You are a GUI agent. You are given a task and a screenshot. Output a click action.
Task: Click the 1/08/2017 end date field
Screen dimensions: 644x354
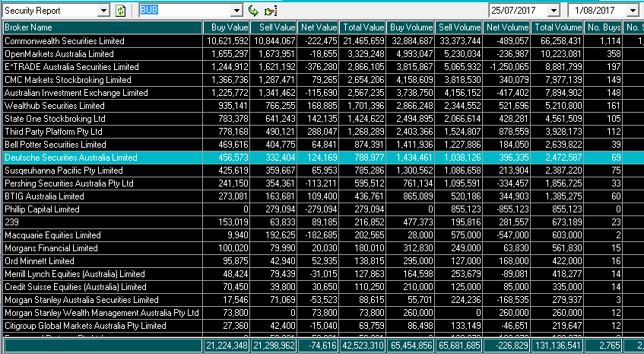598,11
